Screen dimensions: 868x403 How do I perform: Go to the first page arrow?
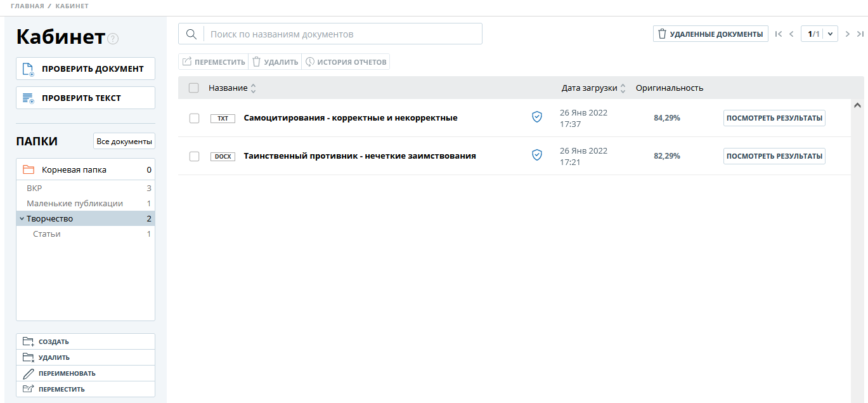pos(779,34)
